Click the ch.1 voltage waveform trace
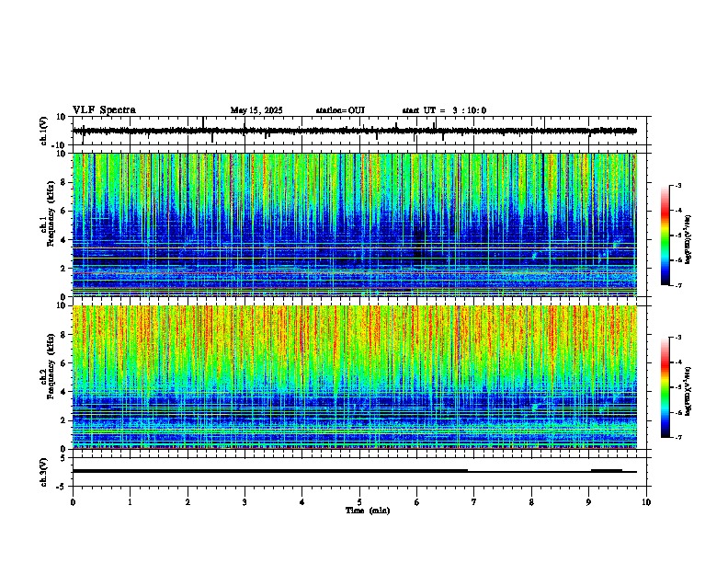 (x=355, y=131)
